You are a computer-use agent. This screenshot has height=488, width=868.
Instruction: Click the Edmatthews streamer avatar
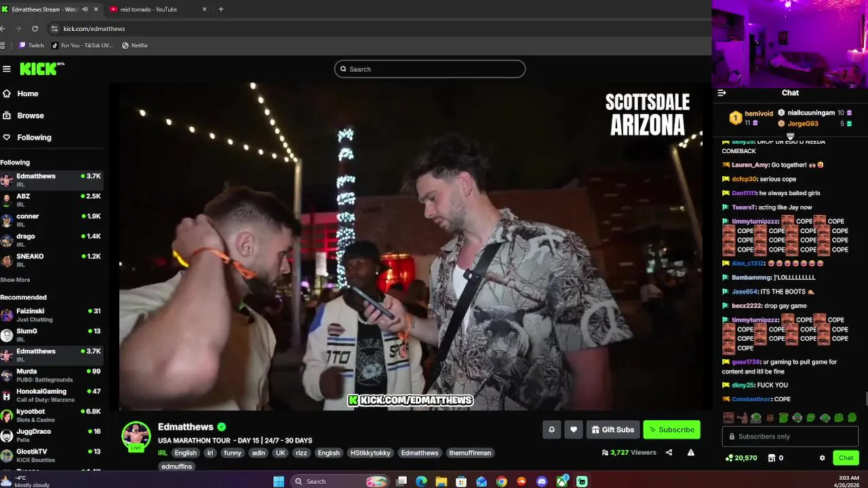(x=136, y=436)
